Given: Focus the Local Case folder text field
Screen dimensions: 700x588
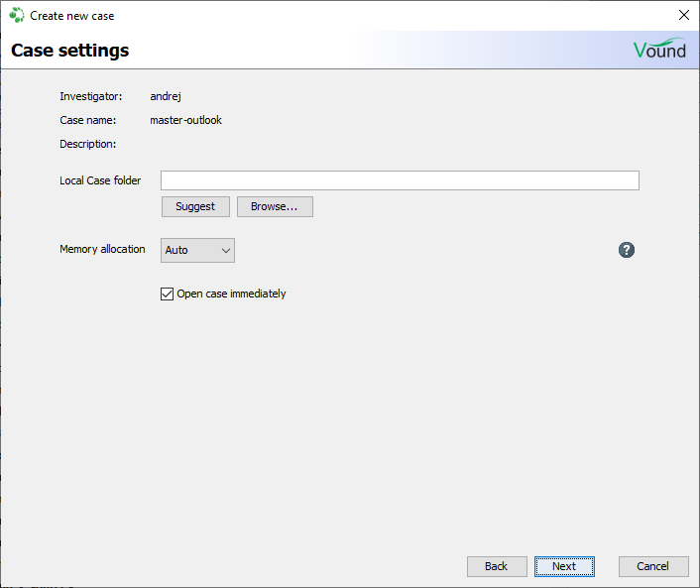Looking at the screenshot, I should pos(400,180).
